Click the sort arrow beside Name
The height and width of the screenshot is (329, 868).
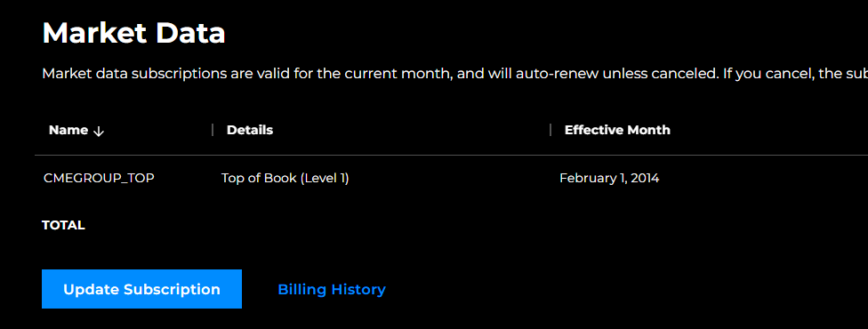click(99, 131)
